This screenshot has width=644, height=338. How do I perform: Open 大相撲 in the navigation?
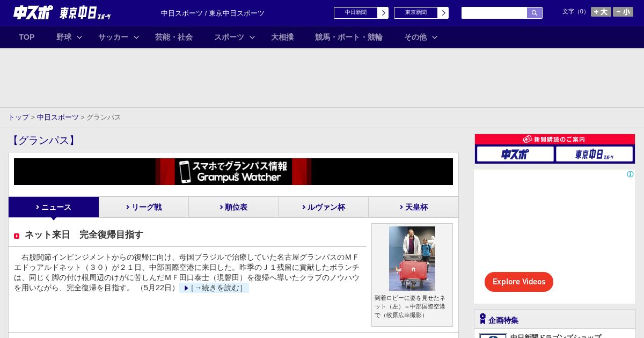pos(282,37)
